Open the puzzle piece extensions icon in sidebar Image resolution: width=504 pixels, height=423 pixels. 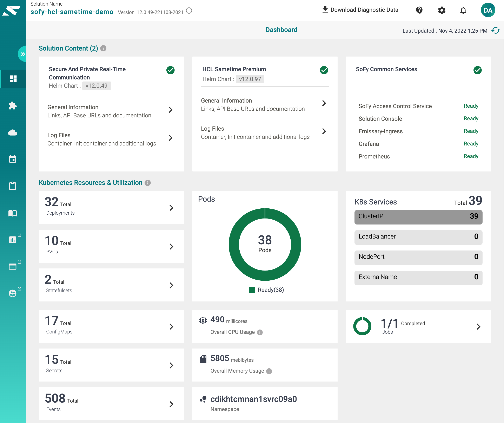pyautogui.click(x=13, y=106)
